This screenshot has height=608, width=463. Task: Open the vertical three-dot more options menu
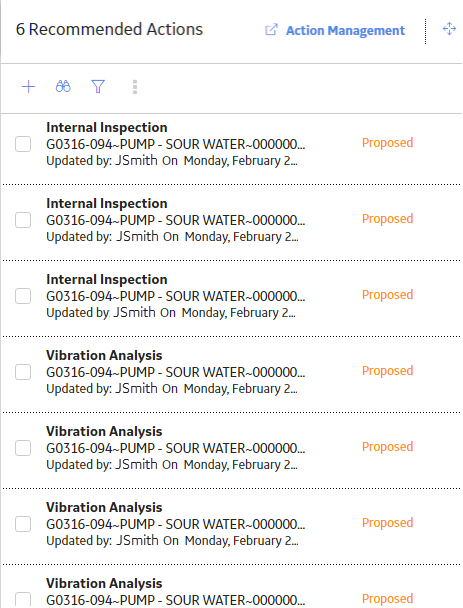point(135,87)
